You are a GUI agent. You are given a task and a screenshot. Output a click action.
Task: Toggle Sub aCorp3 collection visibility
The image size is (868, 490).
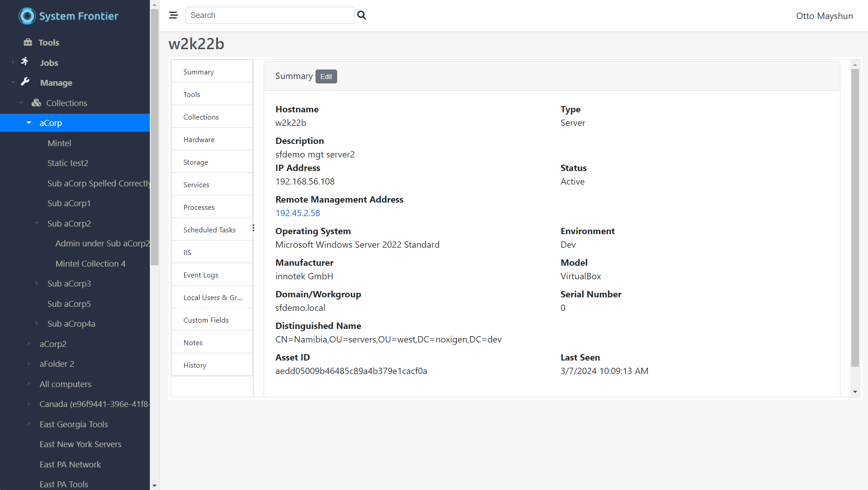tap(37, 284)
